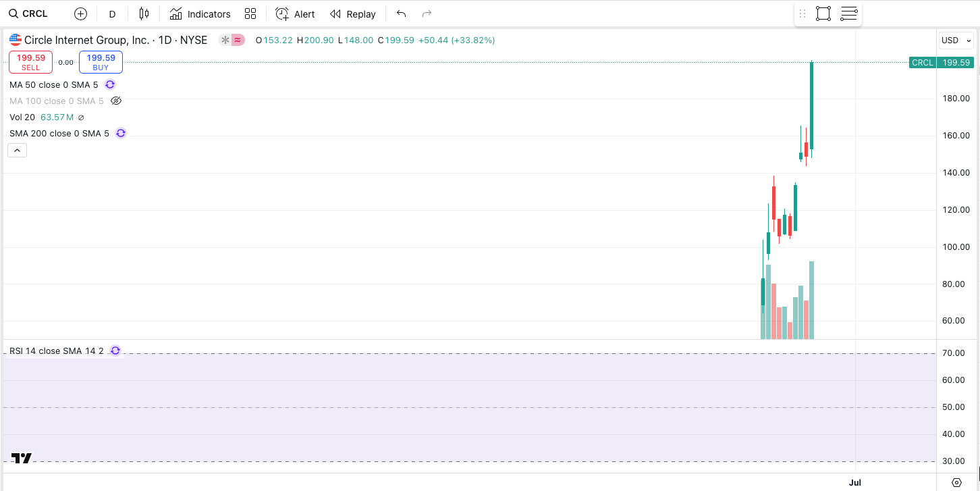Select the Vol 20 indicator legend
Image resolution: width=980 pixels, height=491 pixels.
(x=22, y=117)
